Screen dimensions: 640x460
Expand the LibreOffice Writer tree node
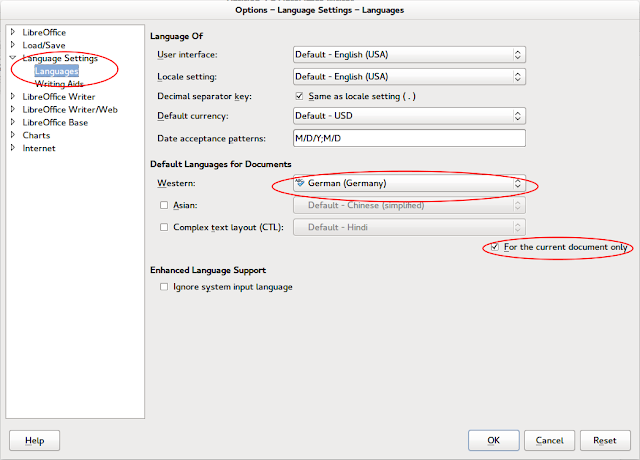[x=13, y=97]
